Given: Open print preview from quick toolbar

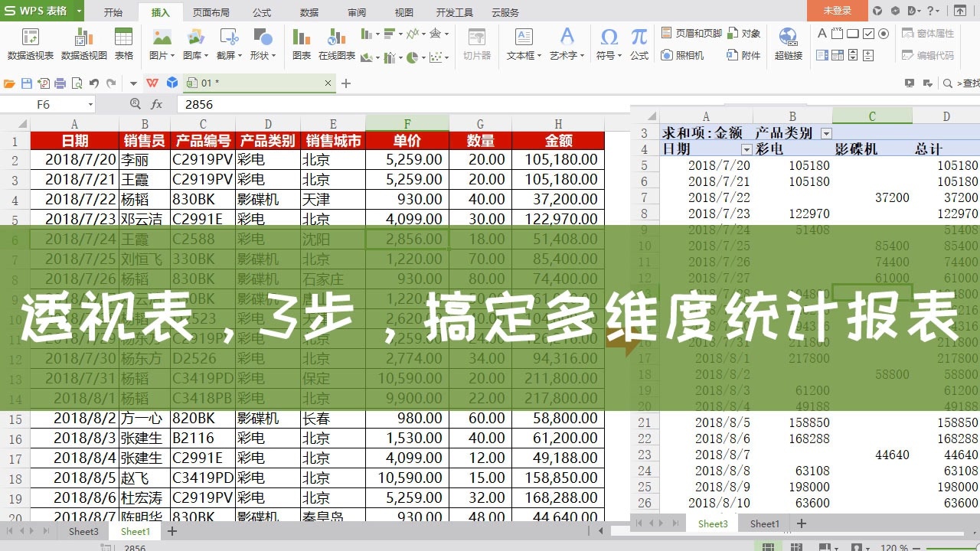Looking at the screenshot, I should [x=77, y=83].
